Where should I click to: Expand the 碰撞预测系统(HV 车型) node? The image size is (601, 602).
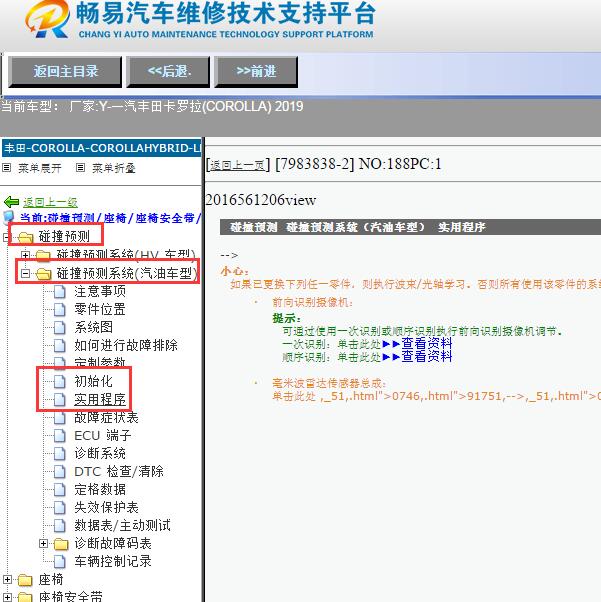pos(25,255)
